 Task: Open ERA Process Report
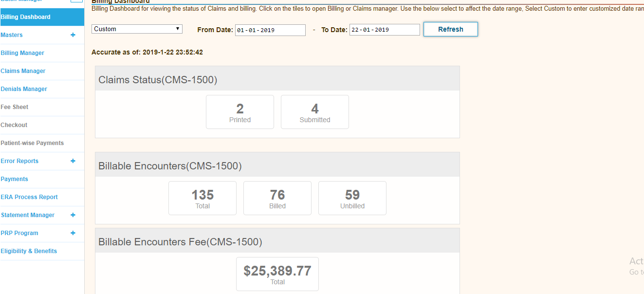pyautogui.click(x=29, y=197)
